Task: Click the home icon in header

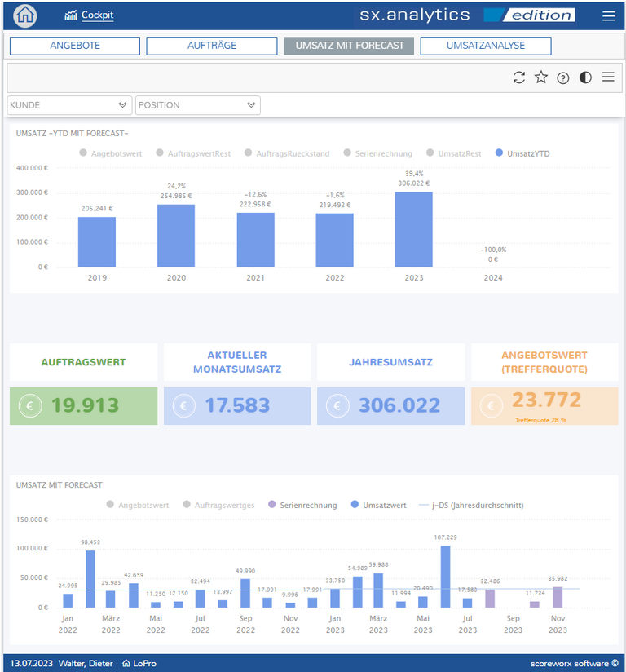Action: pos(25,15)
